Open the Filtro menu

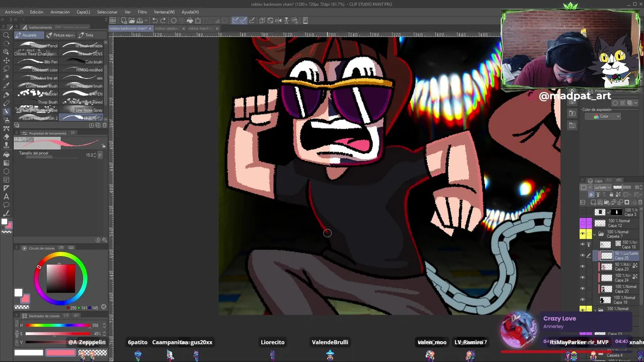point(142,12)
